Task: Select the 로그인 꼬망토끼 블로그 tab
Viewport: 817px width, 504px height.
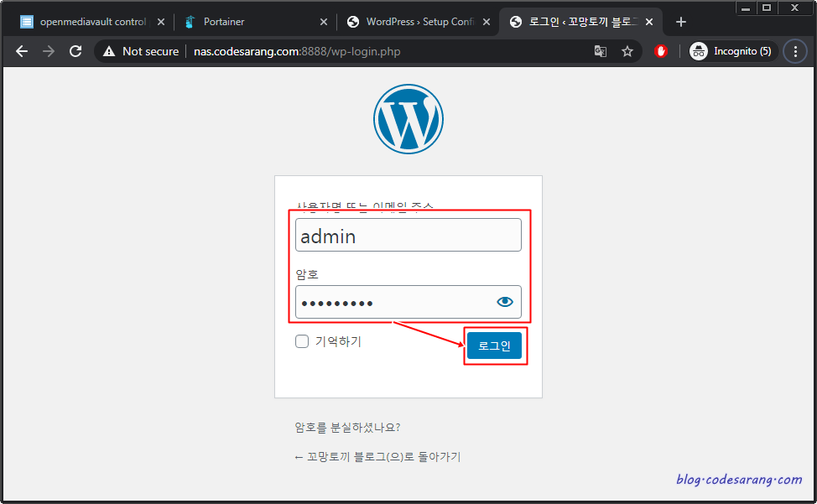Action: pos(580,22)
